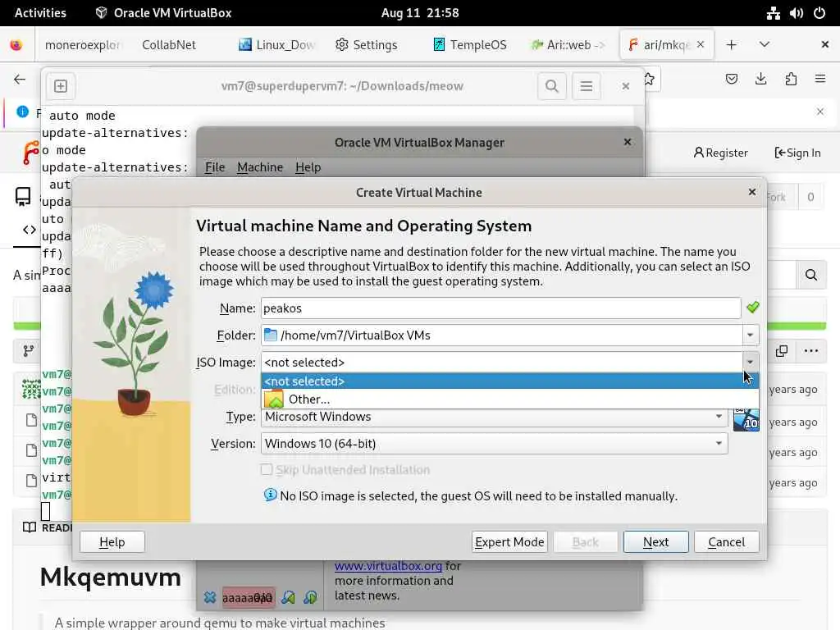The height and width of the screenshot is (630, 840).
Task: Select 'Other...' in ISO Image dropdown list
Action: click(509, 399)
